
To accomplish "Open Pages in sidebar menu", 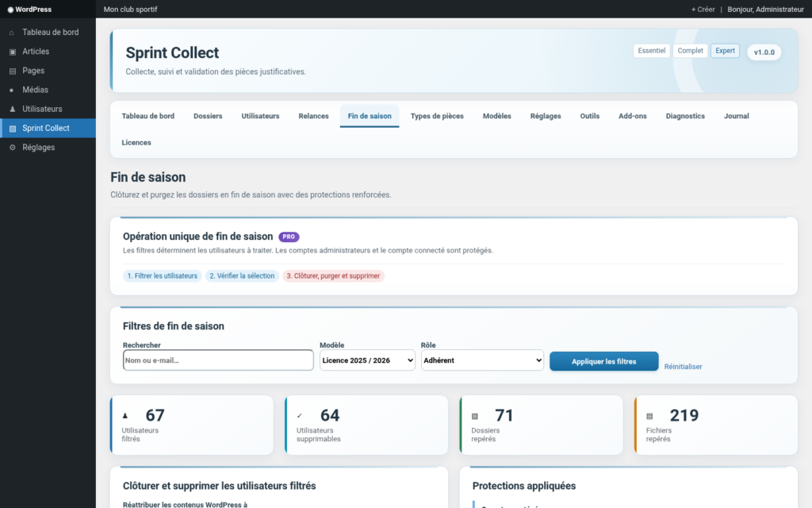I will [48, 71].
